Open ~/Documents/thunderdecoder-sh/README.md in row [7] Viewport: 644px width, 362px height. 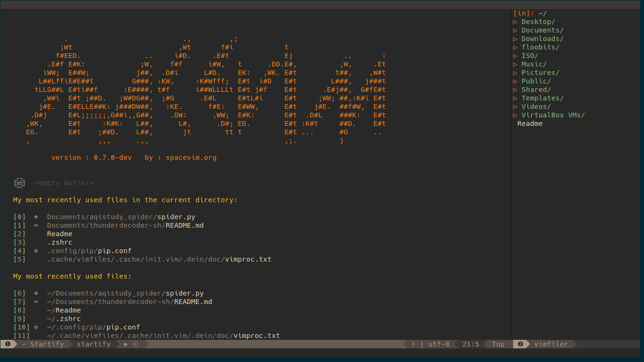[x=129, y=302]
